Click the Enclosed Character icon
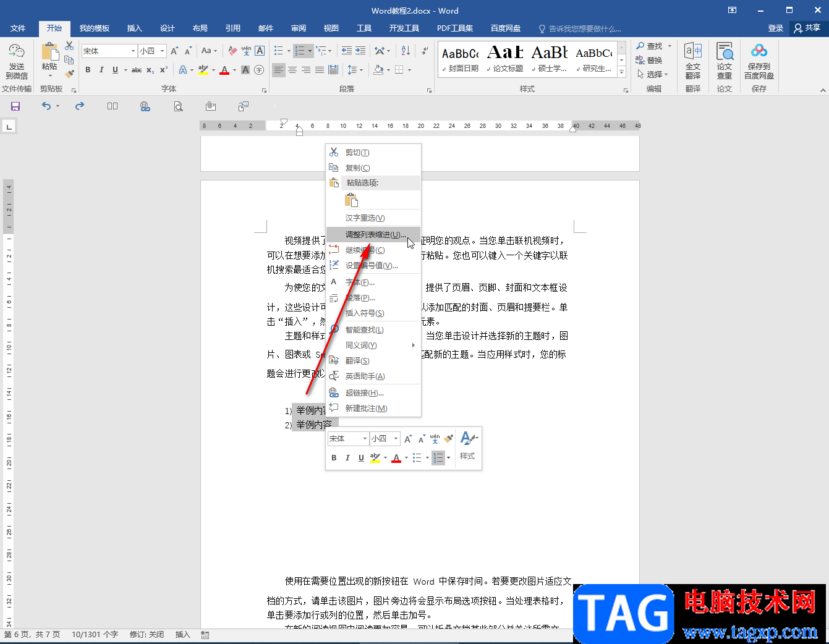Viewport: 829px width, 644px height. 259,70
